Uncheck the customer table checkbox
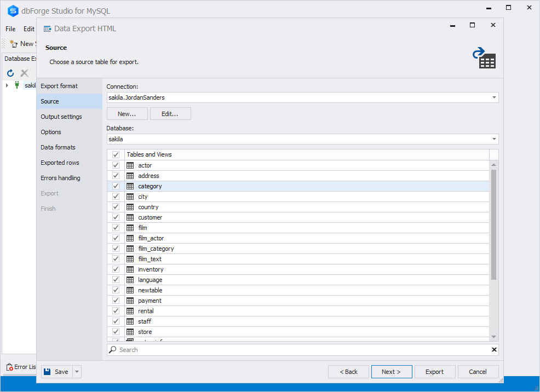The width and height of the screenshot is (540, 392). click(x=116, y=217)
